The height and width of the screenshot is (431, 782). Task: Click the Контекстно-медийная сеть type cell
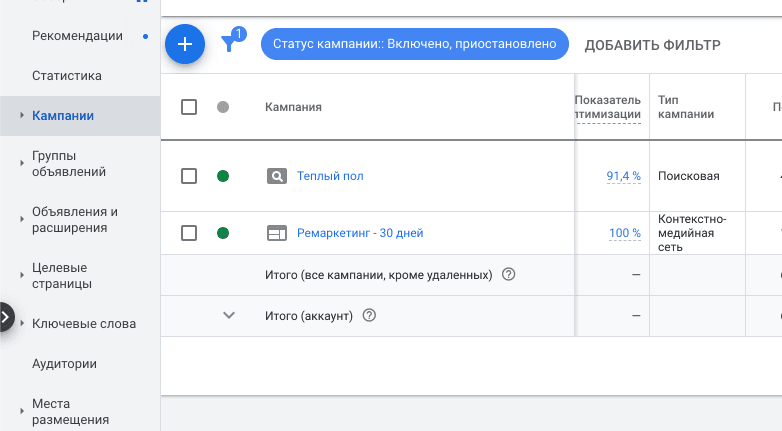(x=692, y=233)
